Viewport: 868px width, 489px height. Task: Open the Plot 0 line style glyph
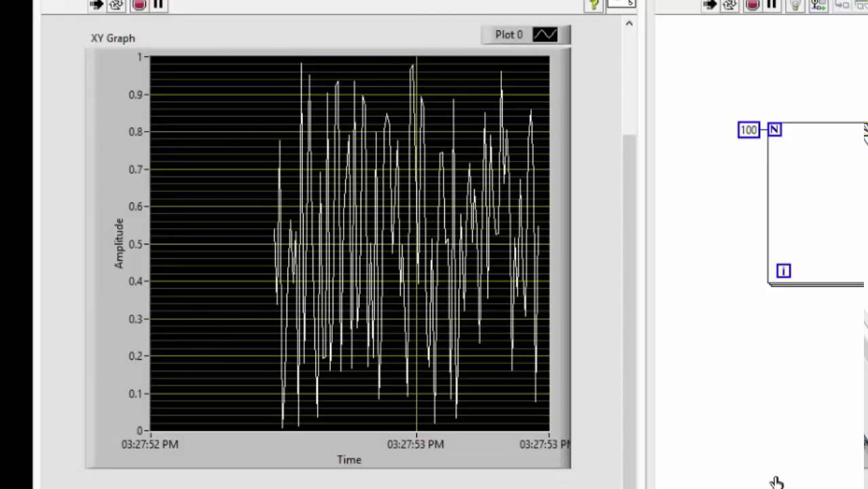point(545,35)
